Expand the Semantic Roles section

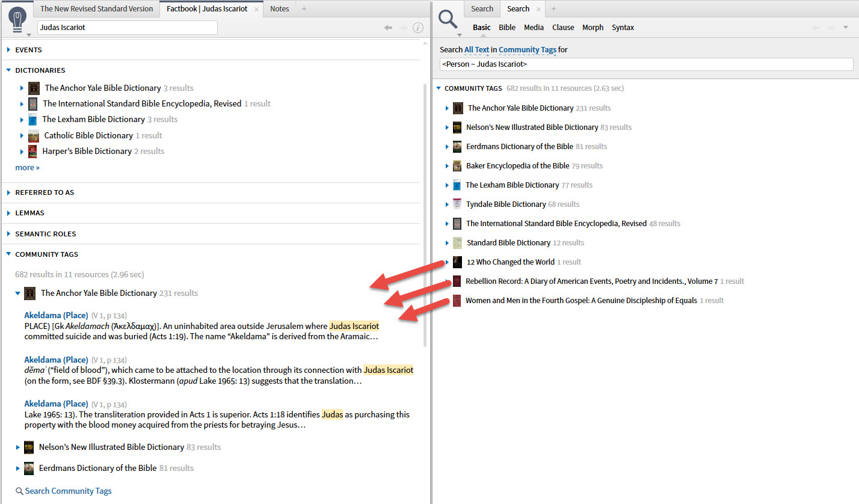click(x=9, y=234)
